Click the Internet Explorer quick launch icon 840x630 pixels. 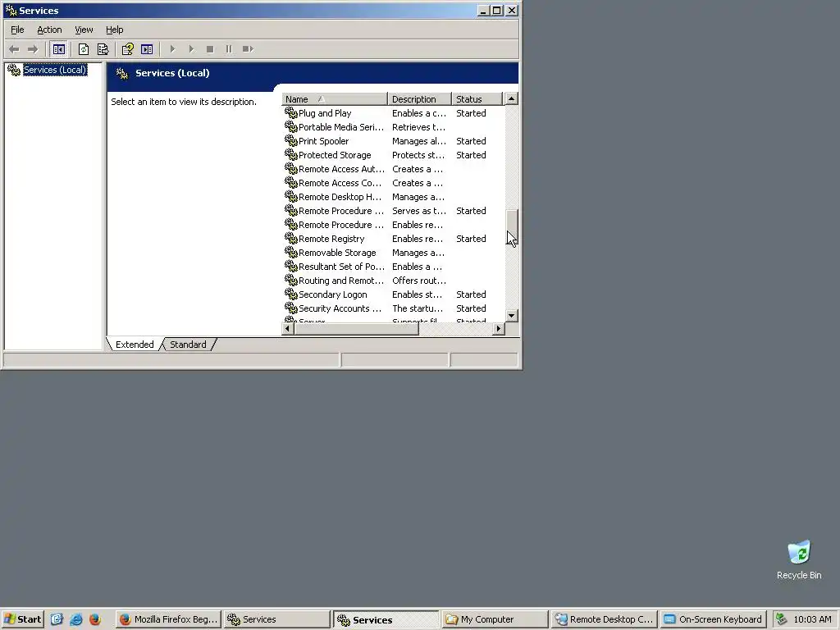[76, 619]
